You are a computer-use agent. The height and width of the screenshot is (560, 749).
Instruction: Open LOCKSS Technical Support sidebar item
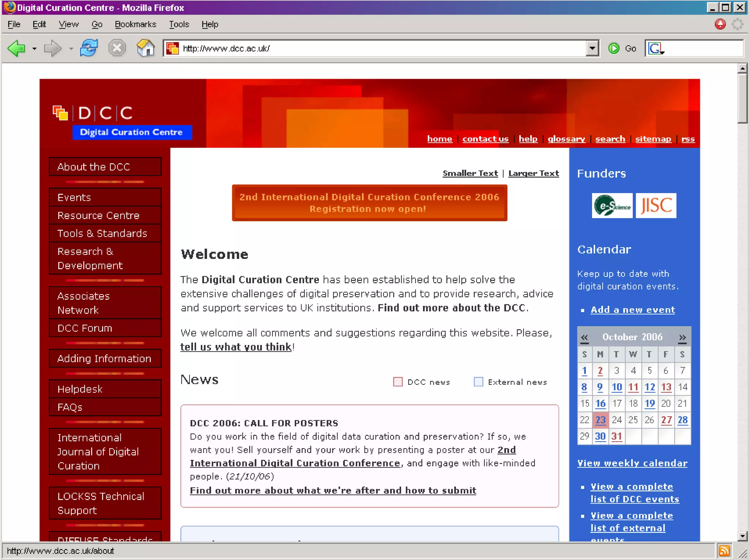click(x=105, y=503)
